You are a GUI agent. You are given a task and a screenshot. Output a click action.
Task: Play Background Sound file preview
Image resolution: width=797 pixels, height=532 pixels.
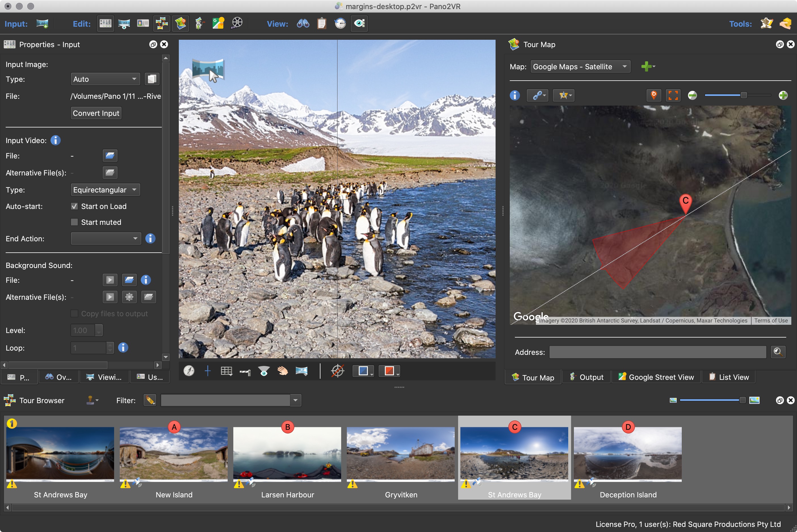pos(110,280)
